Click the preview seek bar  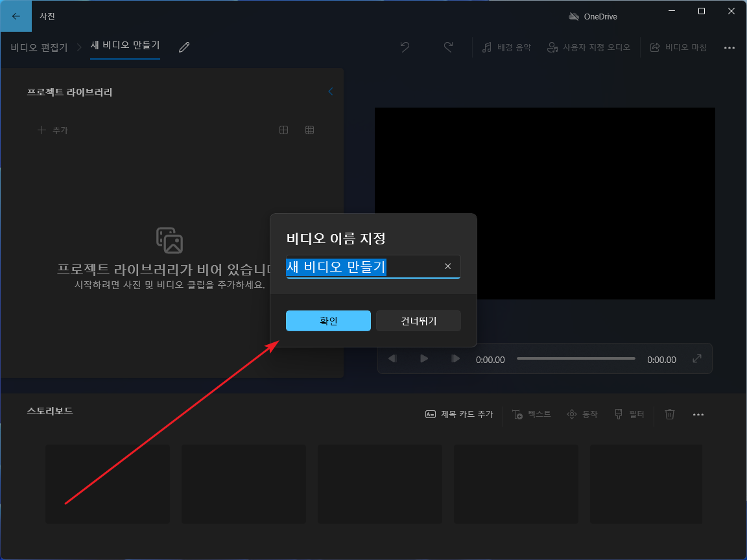click(x=576, y=358)
